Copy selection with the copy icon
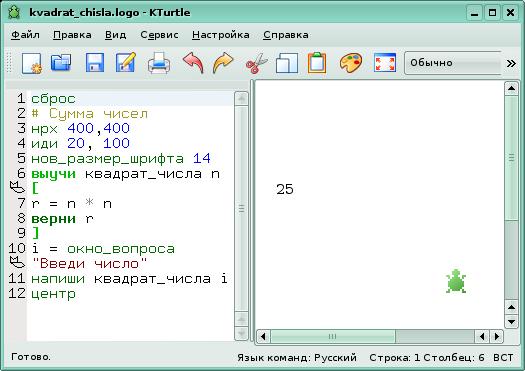Image resolution: width=525 pixels, height=371 pixels. pos(287,63)
